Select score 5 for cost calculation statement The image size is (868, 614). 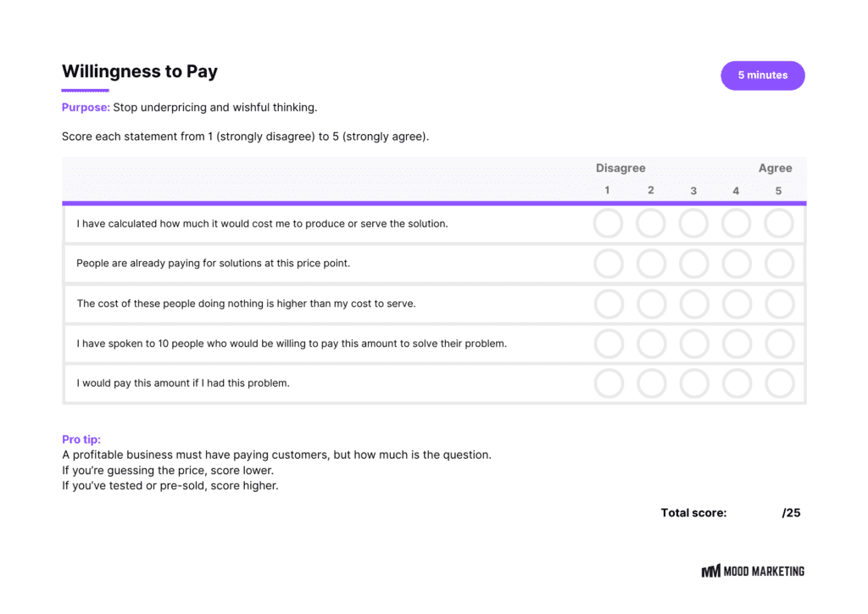(779, 224)
